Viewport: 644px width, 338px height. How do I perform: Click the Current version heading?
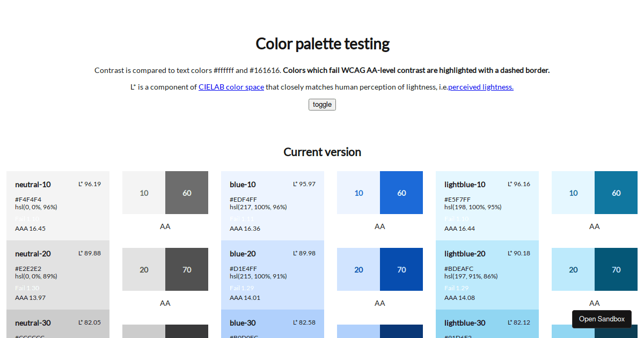[322, 152]
